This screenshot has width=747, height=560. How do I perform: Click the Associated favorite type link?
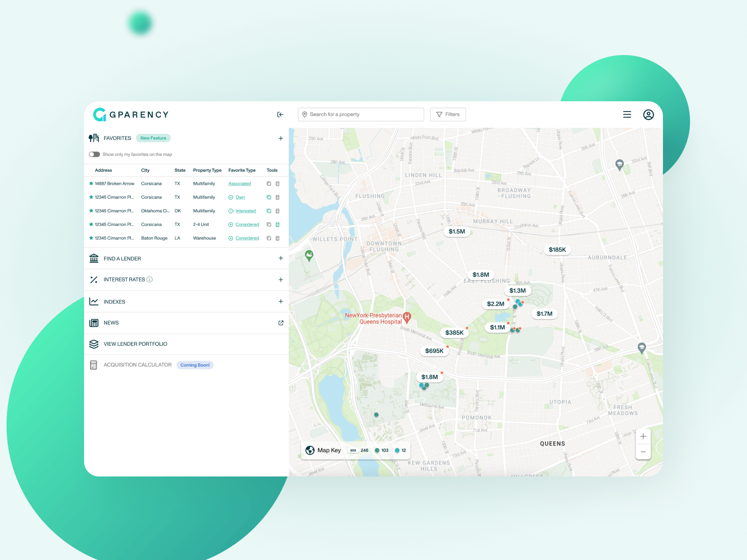coord(240,184)
